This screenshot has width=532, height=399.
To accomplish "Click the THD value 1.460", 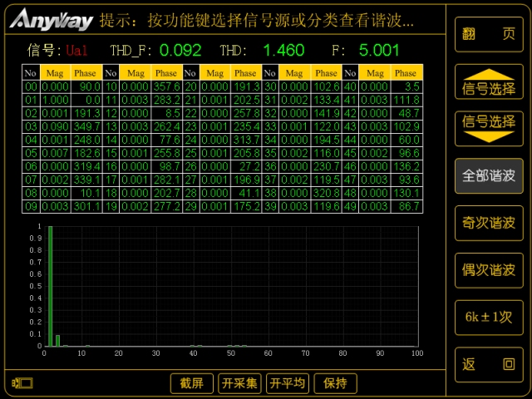I will pos(283,50).
